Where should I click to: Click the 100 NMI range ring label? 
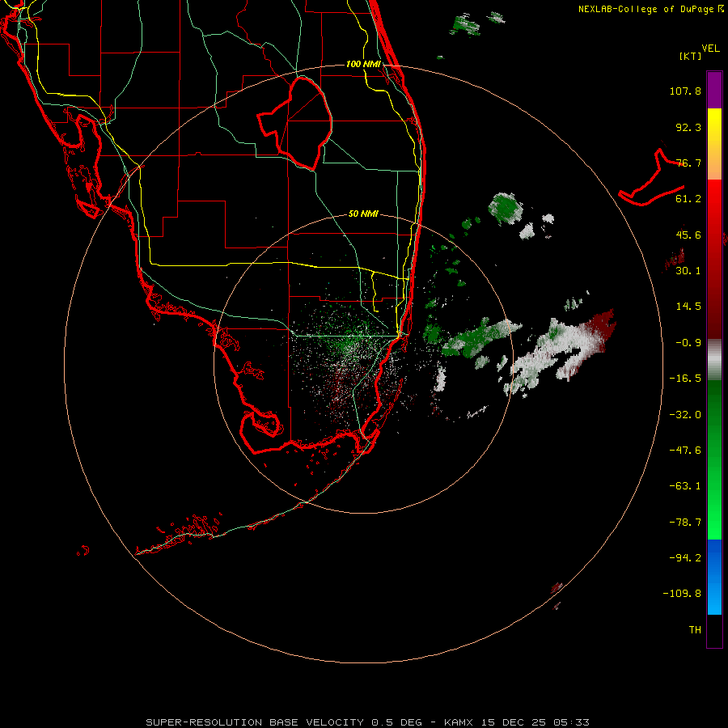[x=363, y=64]
